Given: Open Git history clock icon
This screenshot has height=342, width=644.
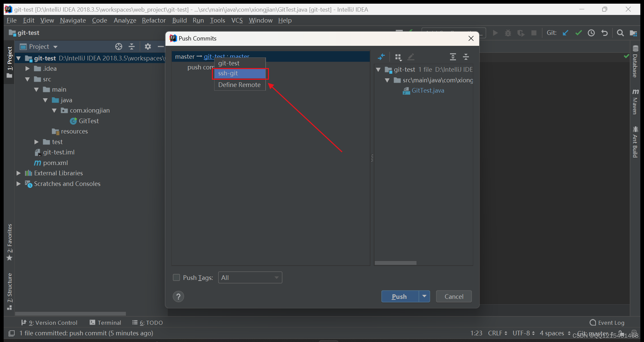Looking at the screenshot, I should (591, 33).
